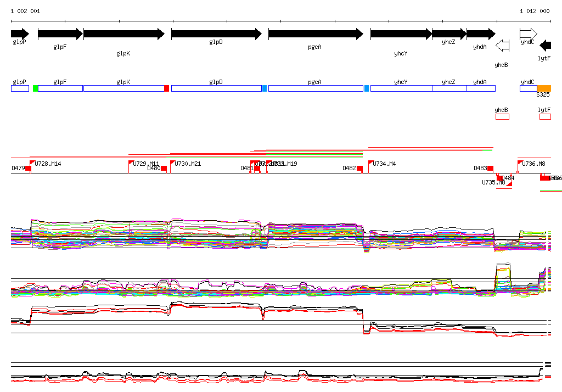The width and height of the screenshot is (562, 392).
Task: Select the white right-pointing yhdC arrow
Action: [x=529, y=34]
